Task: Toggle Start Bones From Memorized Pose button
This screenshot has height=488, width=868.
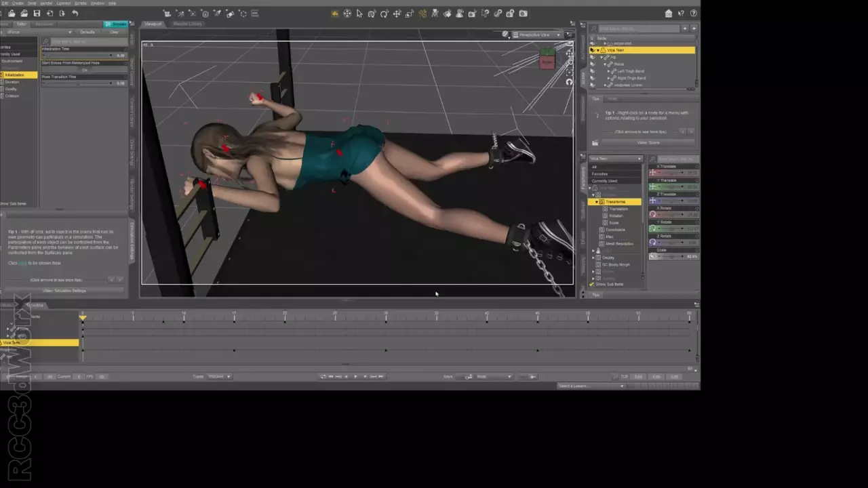Action: pos(84,70)
